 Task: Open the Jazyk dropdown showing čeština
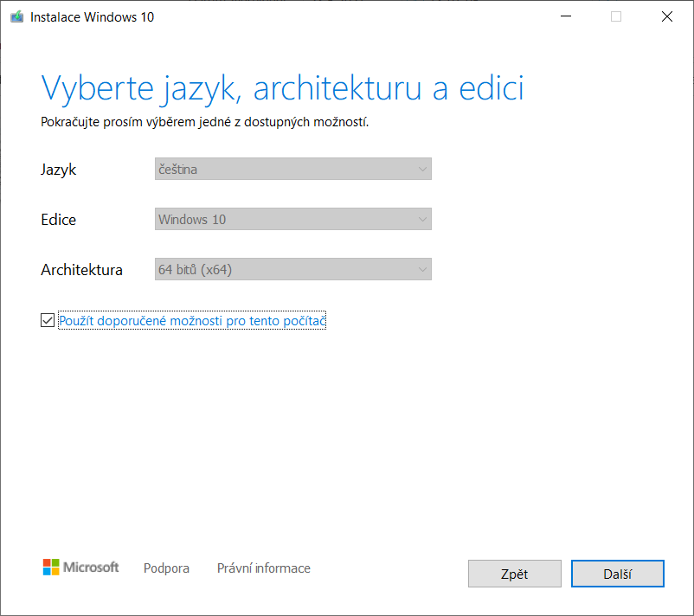pyautogui.click(x=293, y=169)
